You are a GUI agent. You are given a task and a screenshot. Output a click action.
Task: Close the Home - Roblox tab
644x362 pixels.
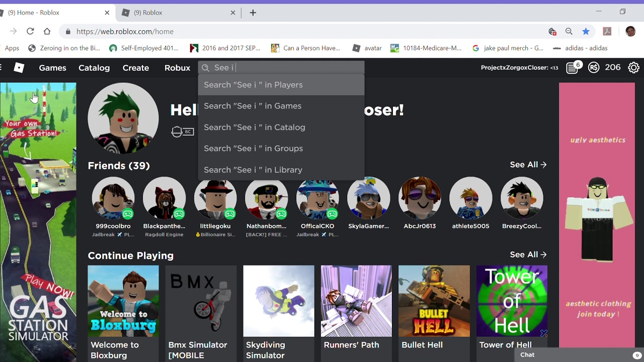pyautogui.click(x=107, y=13)
